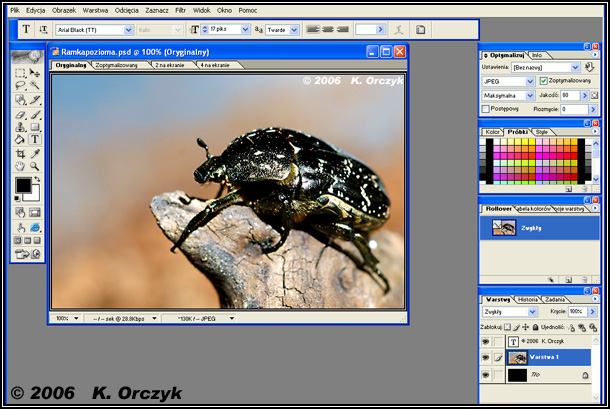Select the Warstwa 1 layer thumbnail
This screenshot has height=409, width=610.
(517, 357)
